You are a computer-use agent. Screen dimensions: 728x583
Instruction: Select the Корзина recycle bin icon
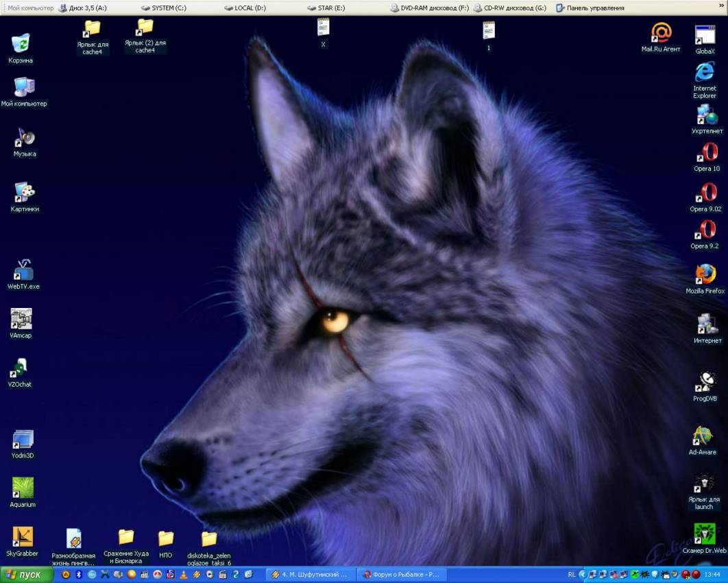pyautogui.click(x=21, y=44)
